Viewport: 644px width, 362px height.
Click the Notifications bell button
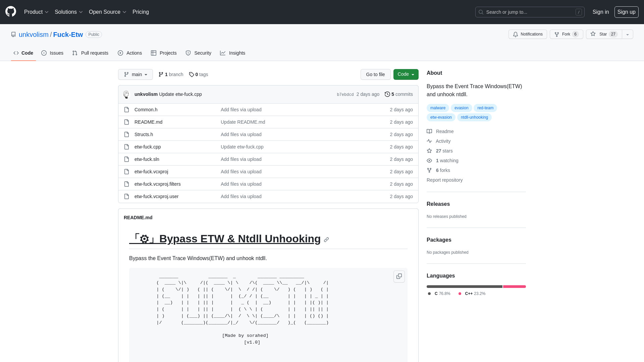click(x=528, y=34)
